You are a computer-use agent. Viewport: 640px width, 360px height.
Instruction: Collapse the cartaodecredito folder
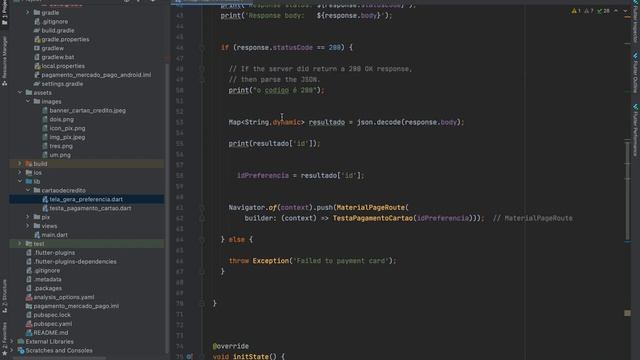tap(28, 190)
